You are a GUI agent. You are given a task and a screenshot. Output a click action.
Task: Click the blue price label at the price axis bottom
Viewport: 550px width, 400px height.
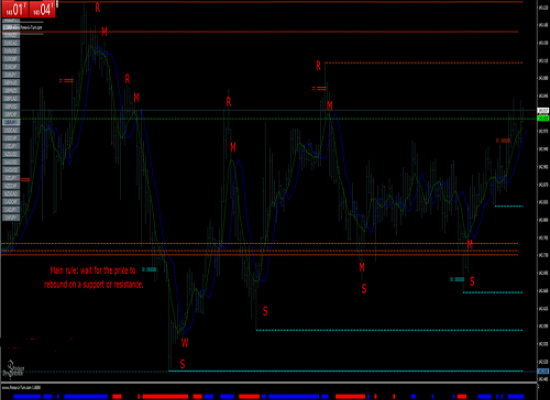543,371
